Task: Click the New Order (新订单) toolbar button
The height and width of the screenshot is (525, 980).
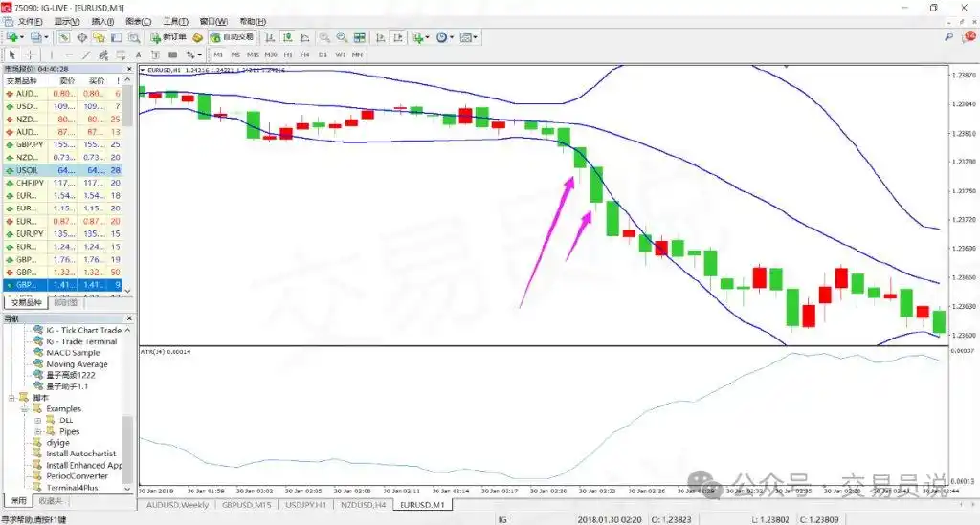Action: click(168, 37)
